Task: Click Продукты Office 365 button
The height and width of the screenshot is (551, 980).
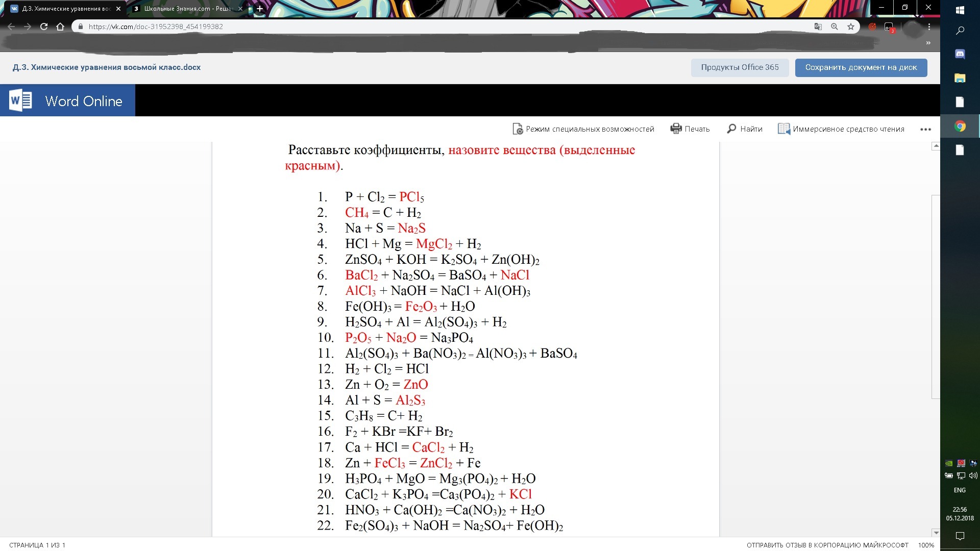Action: (740, 67)
